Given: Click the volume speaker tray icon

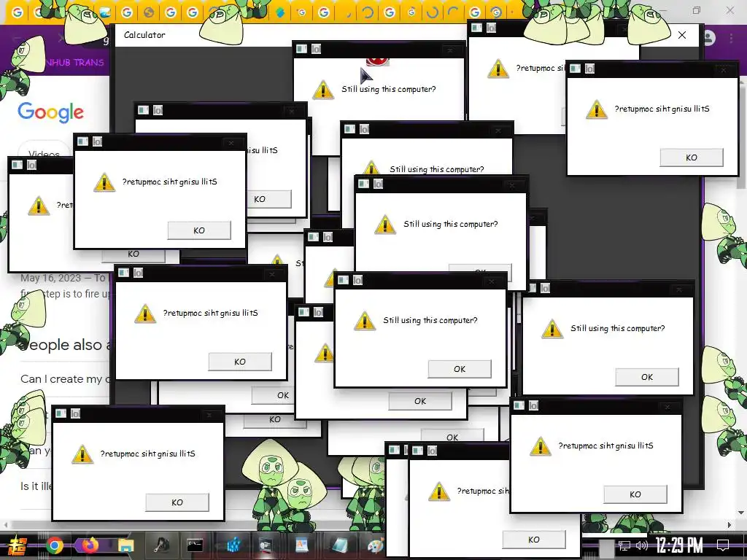Looking at the screenshot, I should click(x=642, y=545).
